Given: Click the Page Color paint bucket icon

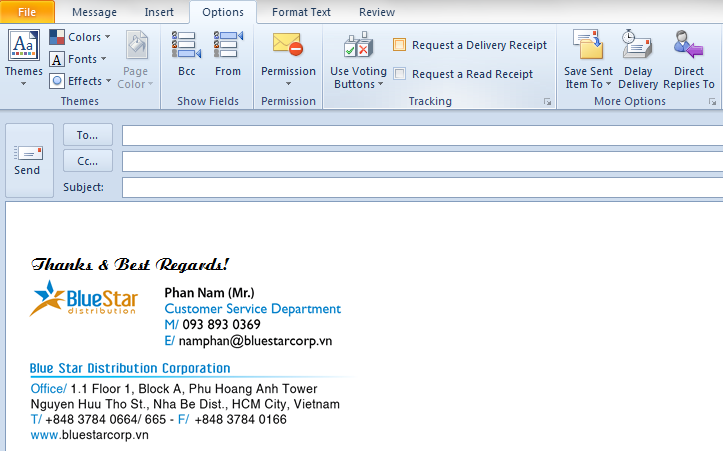Looking at the screenshot, I should pos(136,45).
